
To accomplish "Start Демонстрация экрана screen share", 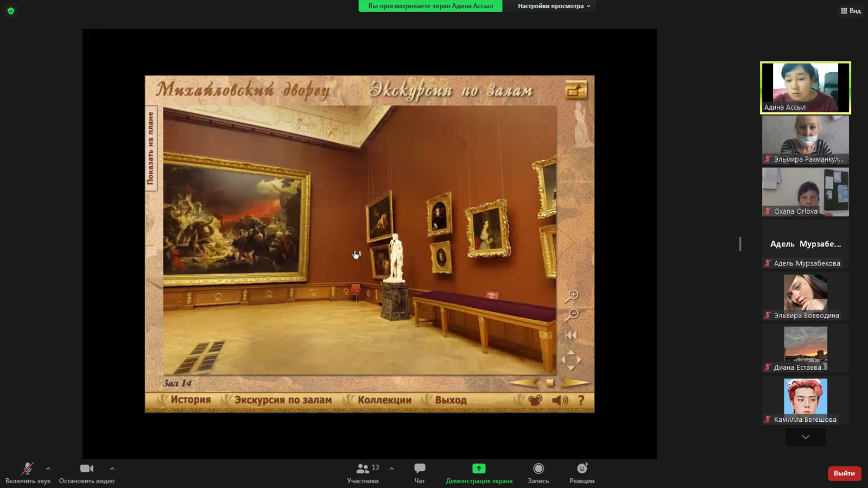I will (479, 473).
